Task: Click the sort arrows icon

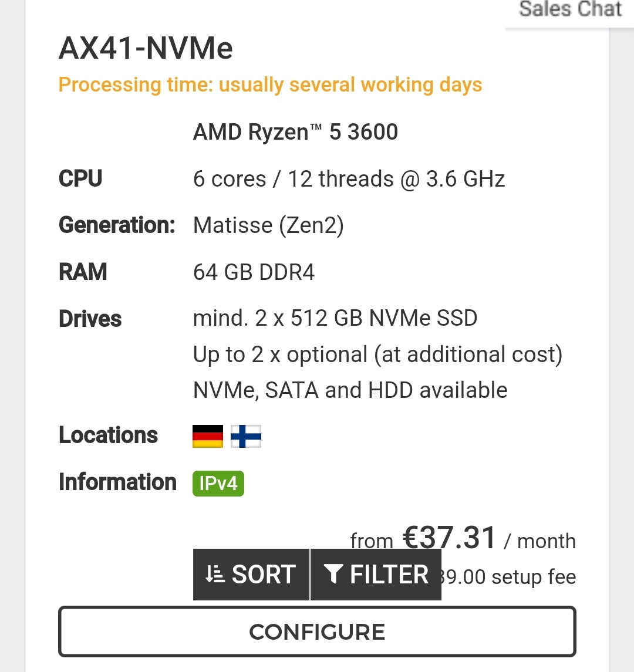Action: [215, 575]
